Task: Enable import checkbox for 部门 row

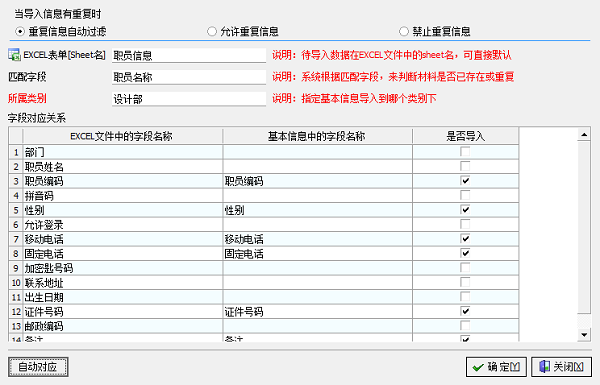Action: (x=465, y=152)
